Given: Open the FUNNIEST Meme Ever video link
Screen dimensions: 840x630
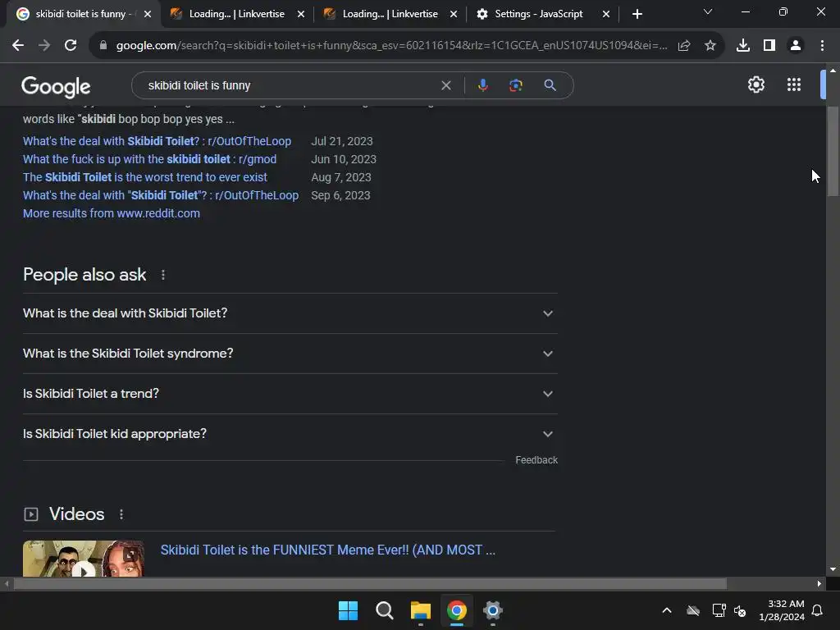Looking at the screenshot, I should [328, 550].
